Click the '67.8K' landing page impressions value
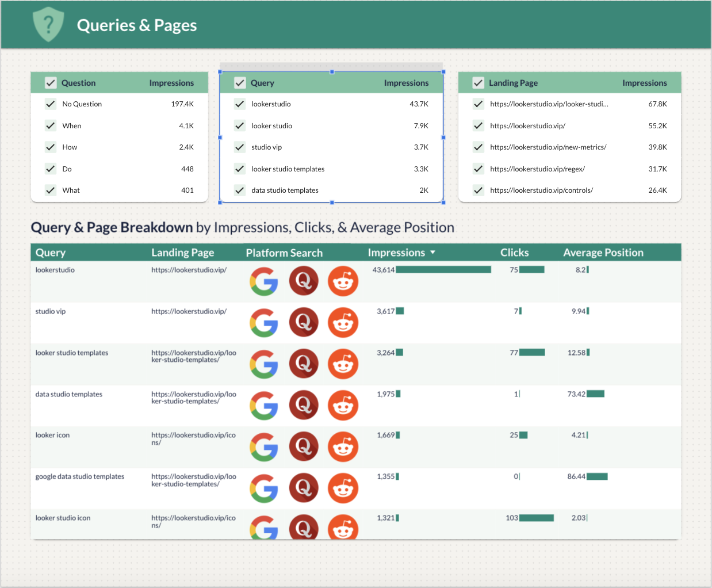Screen dimensions: 712x588 pyautogui.click(x=657, y=104)
